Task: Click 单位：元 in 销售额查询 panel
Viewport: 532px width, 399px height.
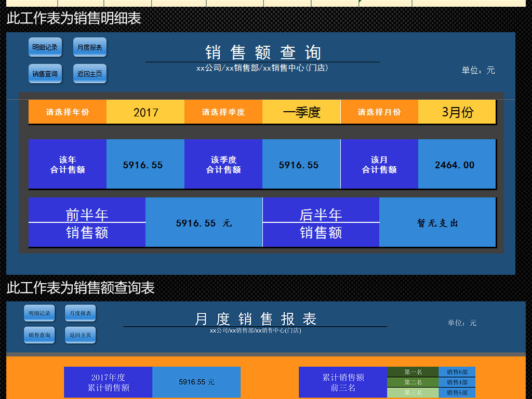Action: [478, 70]
